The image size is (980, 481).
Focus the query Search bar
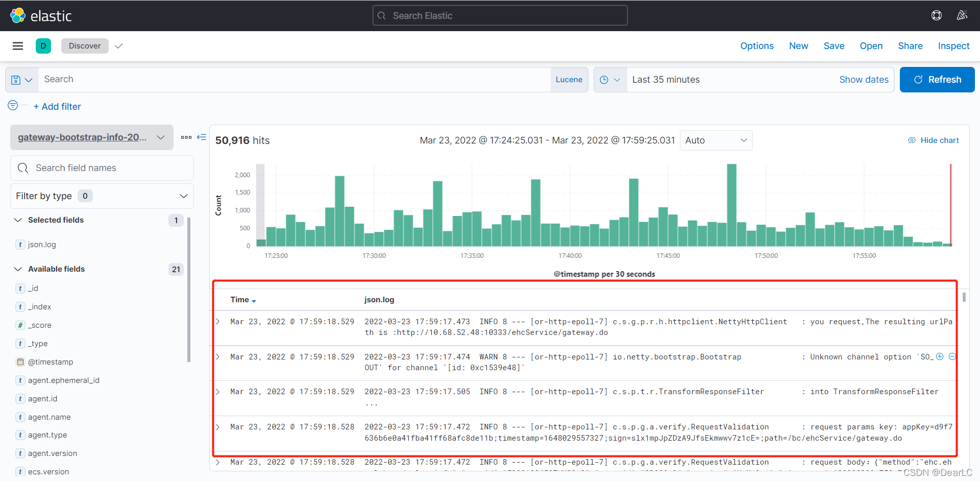295,80
